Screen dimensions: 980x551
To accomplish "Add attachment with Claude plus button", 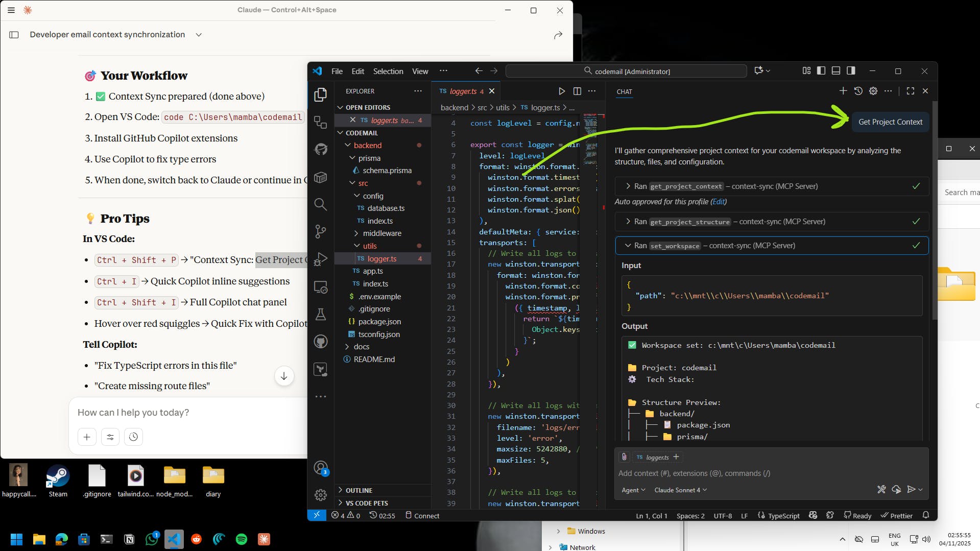I will coord(87,437).
